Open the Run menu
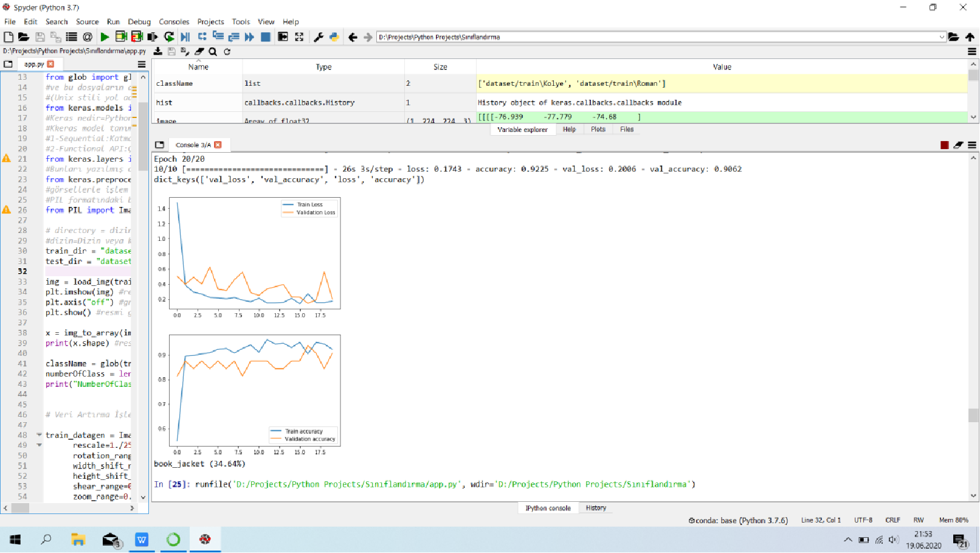Viewport: 980px width, 553px height. pyautogui.click(x=113, y=22)
